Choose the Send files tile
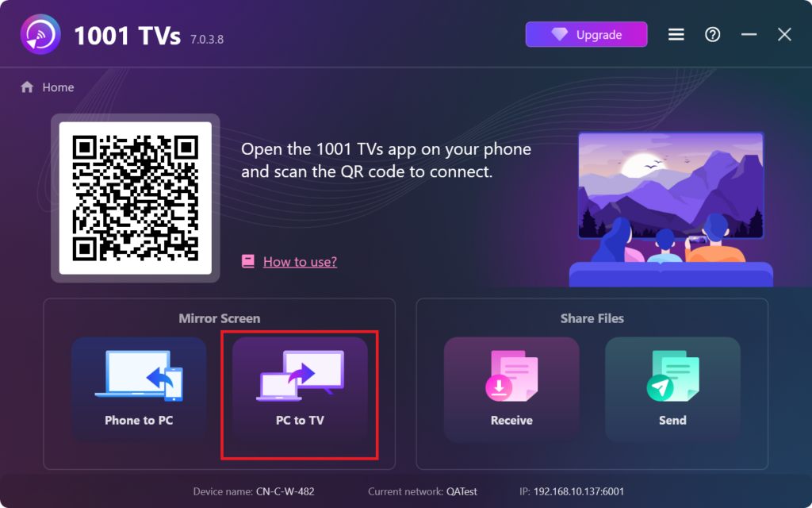Image resolution: width=812 pixels, height=508 pixels. point(672,389)
